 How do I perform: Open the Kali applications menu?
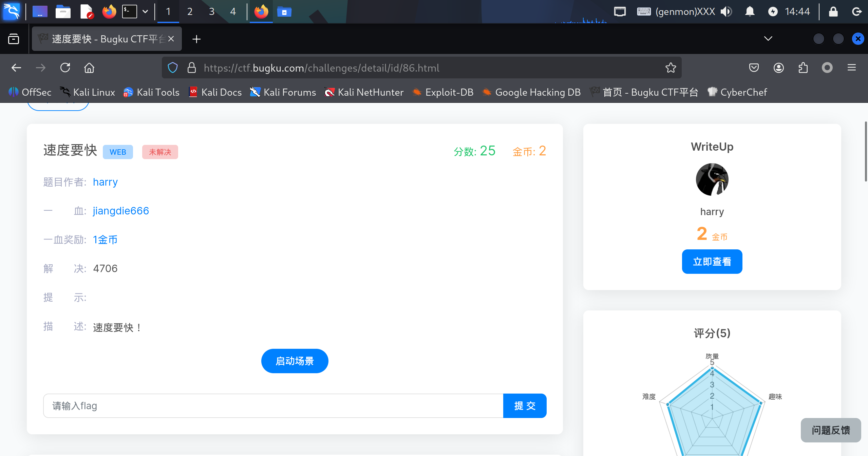click(12, 12)
